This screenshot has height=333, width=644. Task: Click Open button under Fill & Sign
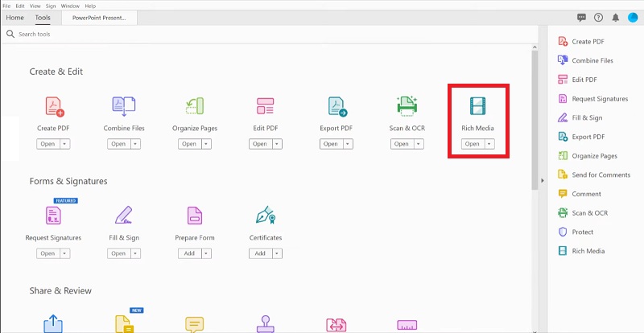pyautogui.click(x=118, y=253)
